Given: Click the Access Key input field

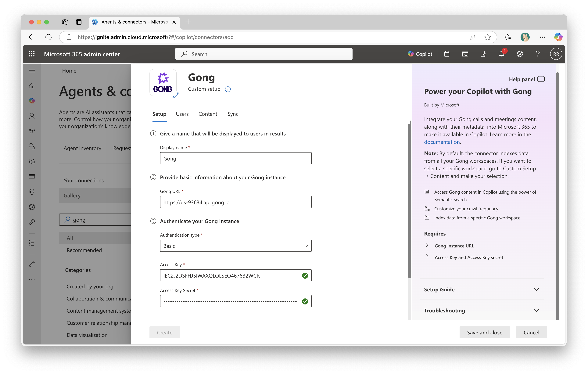Looking at the screenshot, I should pos(236,275).
